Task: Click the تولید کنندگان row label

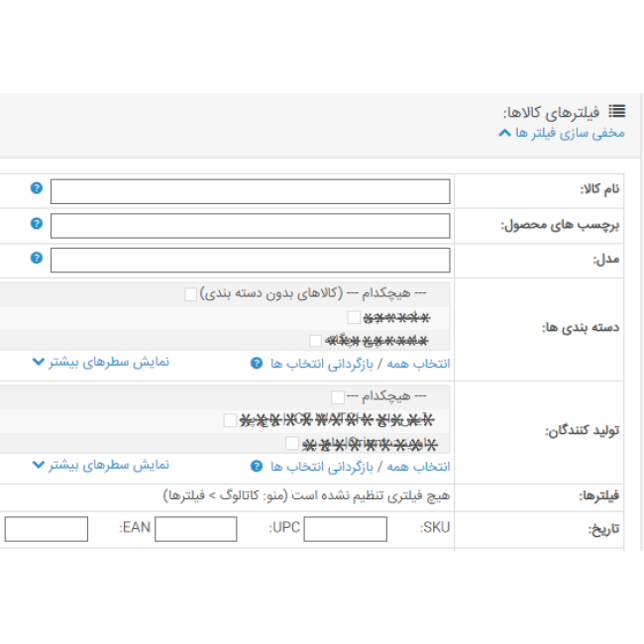Action: point(582,431)
